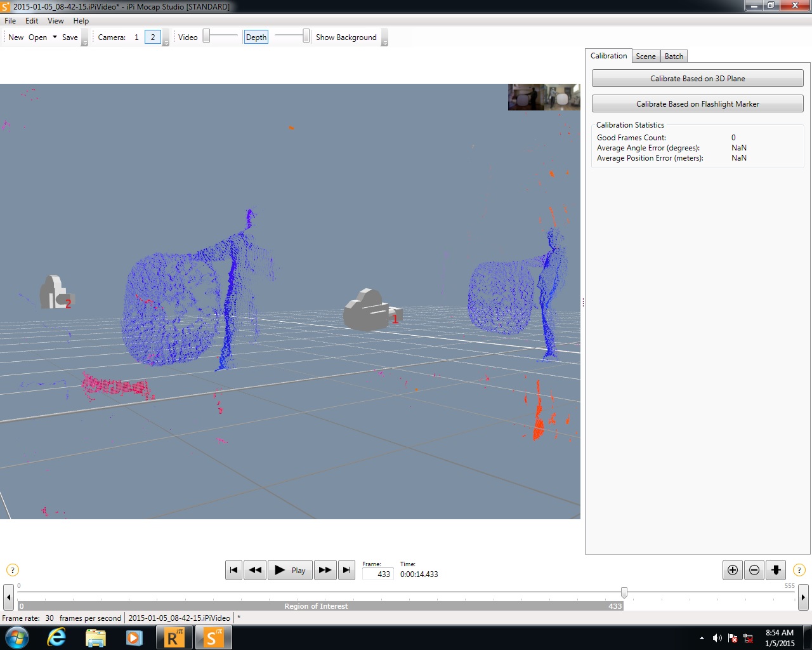
Task: Open the View menu
Action: tap(56, 21)
